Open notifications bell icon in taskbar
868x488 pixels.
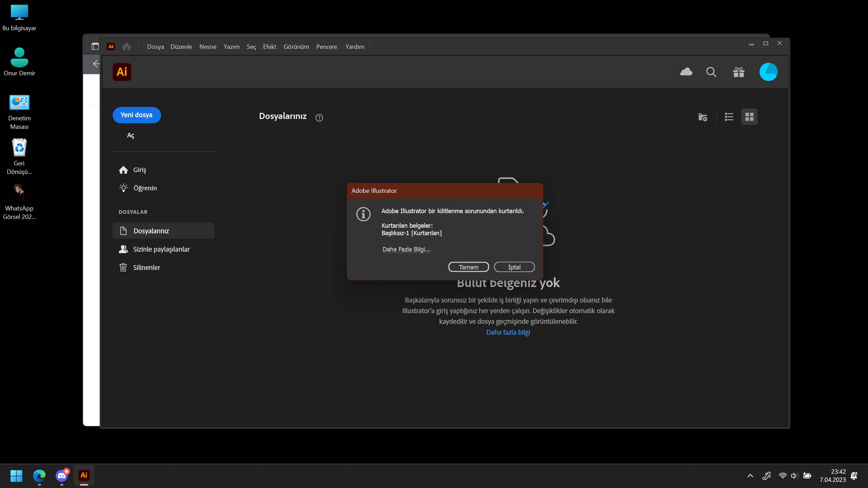click(x=854, y=476)
